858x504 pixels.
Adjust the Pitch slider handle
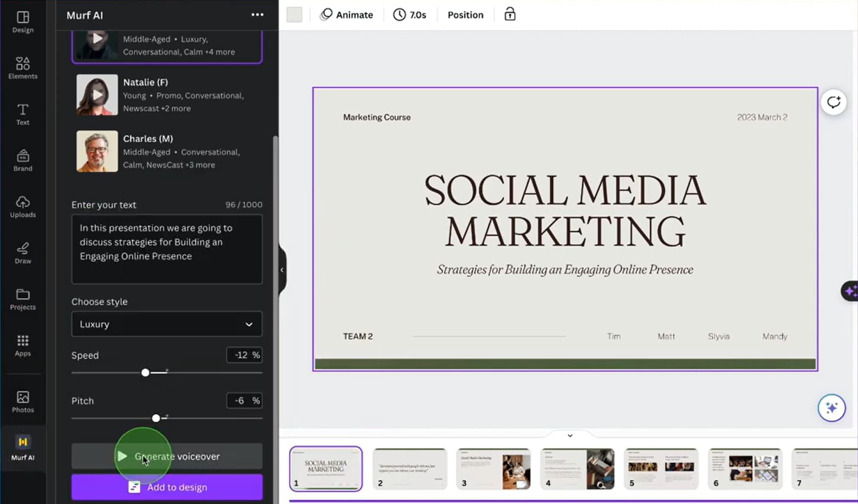tap(156, 418)
